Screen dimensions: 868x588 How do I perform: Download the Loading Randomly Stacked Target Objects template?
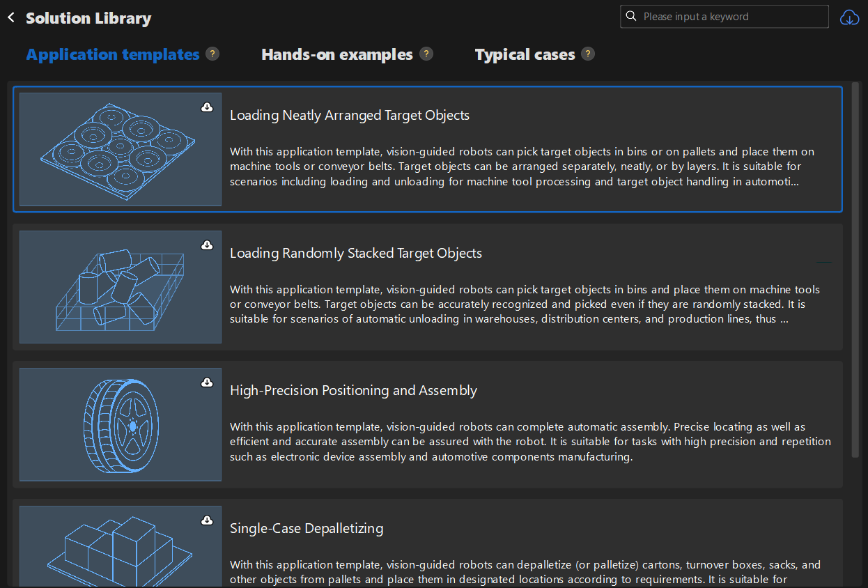tap(207, 245)
